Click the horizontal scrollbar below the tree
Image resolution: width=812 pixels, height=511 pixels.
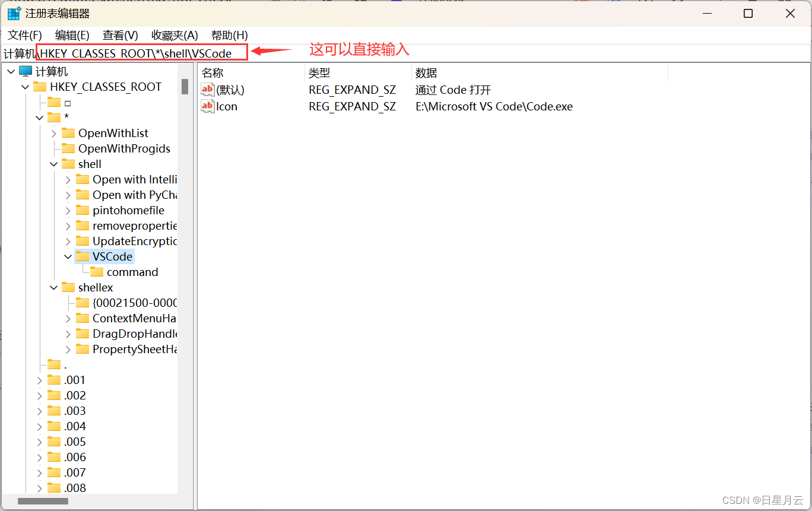pos(43,501)
